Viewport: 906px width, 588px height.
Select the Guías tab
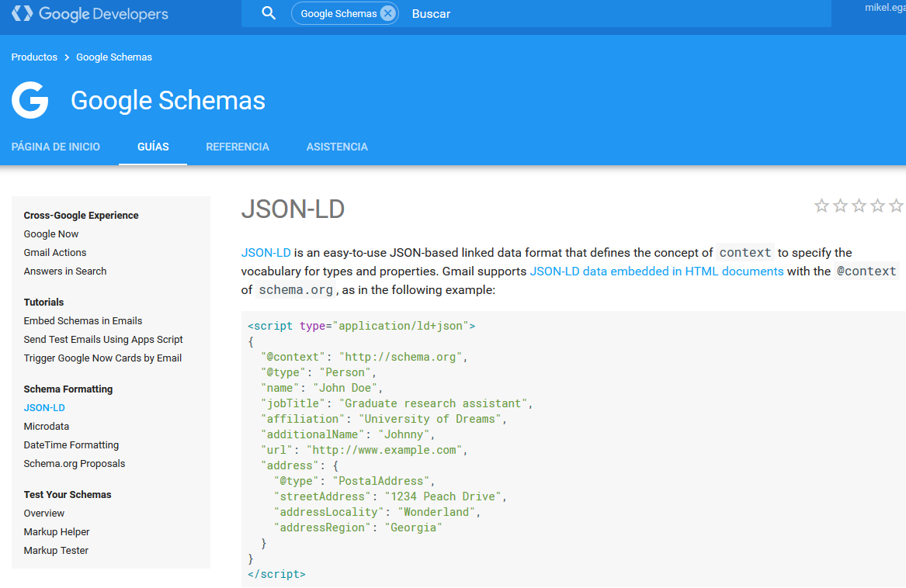pos(153,147)
